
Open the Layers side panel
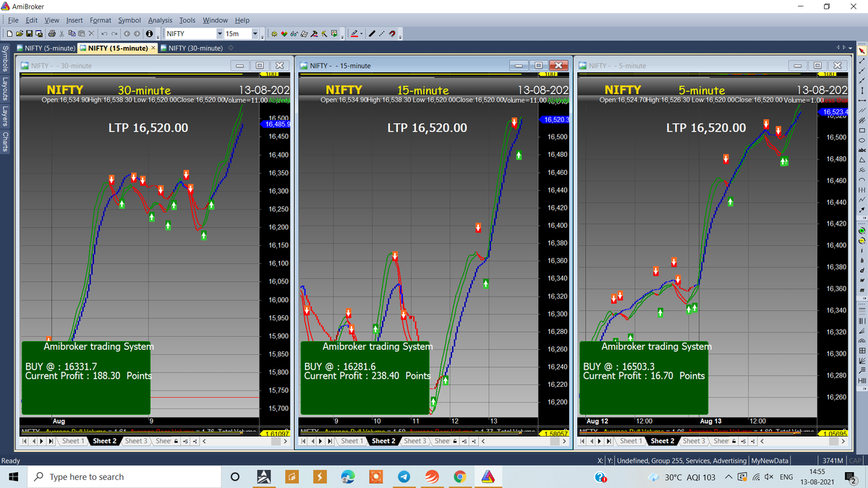pos(4,116)
